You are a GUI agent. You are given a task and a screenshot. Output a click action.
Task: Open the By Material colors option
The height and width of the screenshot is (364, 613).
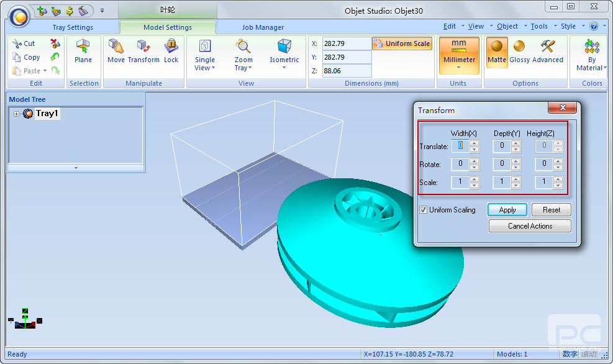(591, 56)
